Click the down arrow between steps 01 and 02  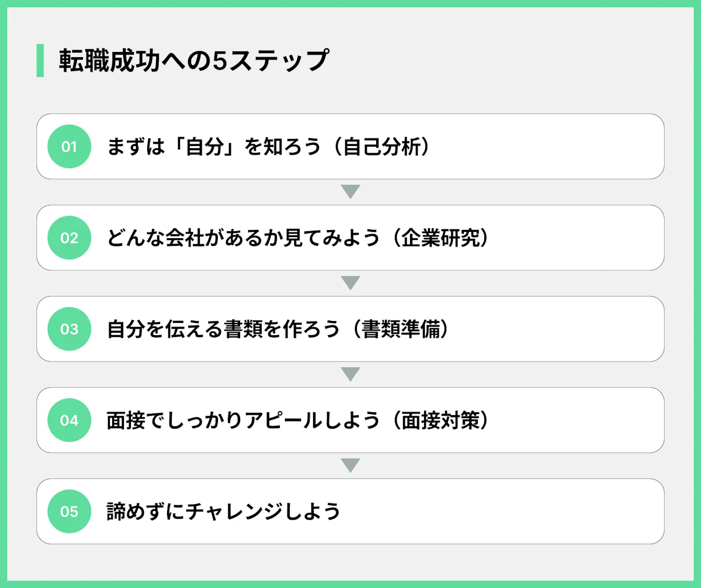point(350,192)
